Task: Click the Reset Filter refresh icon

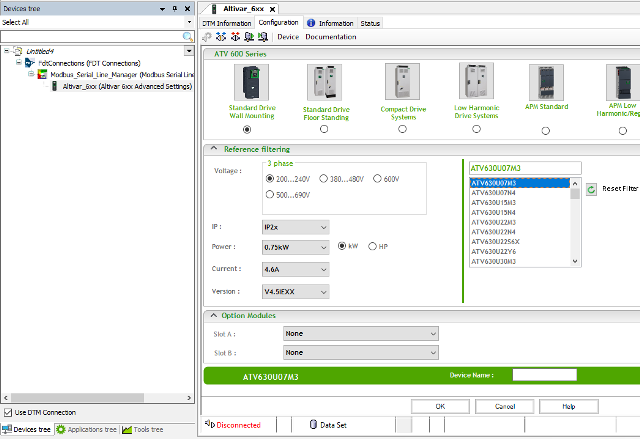Action: tap(592, 188)
